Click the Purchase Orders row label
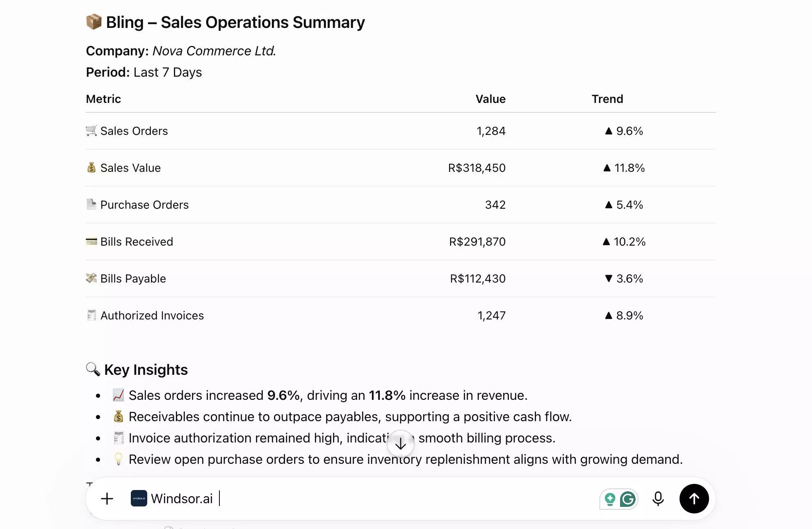The image size is (812, 529). [144, 205]
